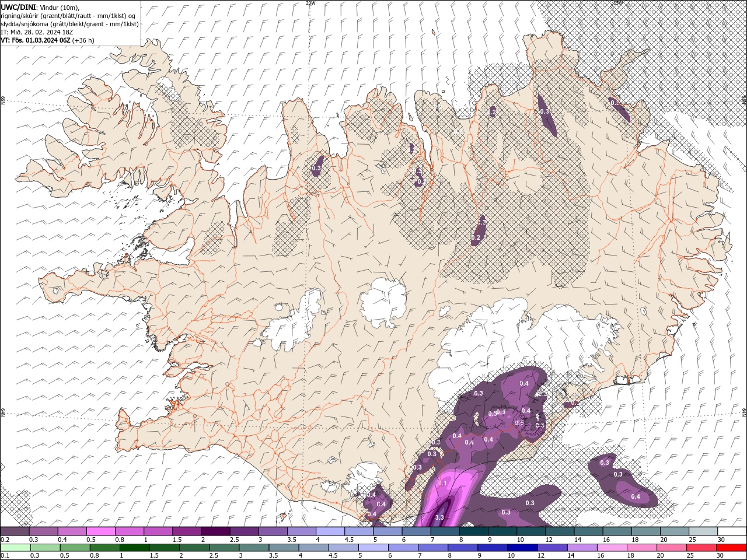Screen dimensions: 747x560
Task: Click the 'VT: Fös. 01.03.2024 06Z' valid time
Action: [x=36, y=40]
